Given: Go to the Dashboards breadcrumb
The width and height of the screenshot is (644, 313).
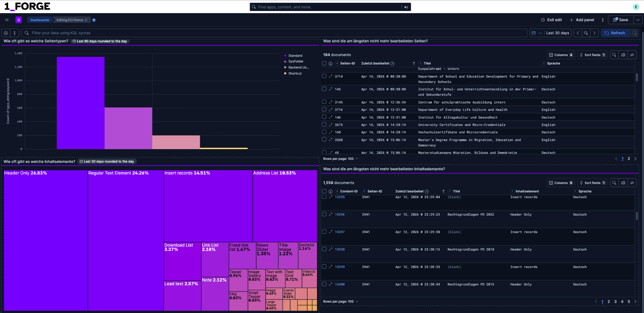Looking at the screenshot, I should point(40,20).
